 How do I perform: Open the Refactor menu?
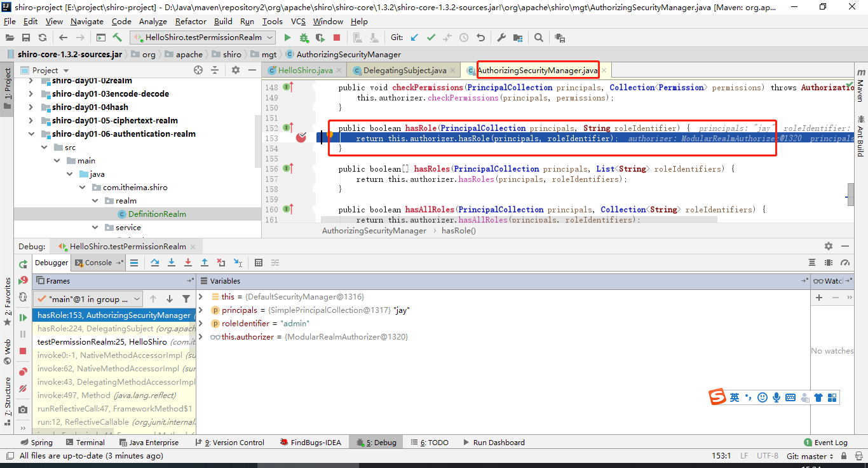(x=191, y=21)
